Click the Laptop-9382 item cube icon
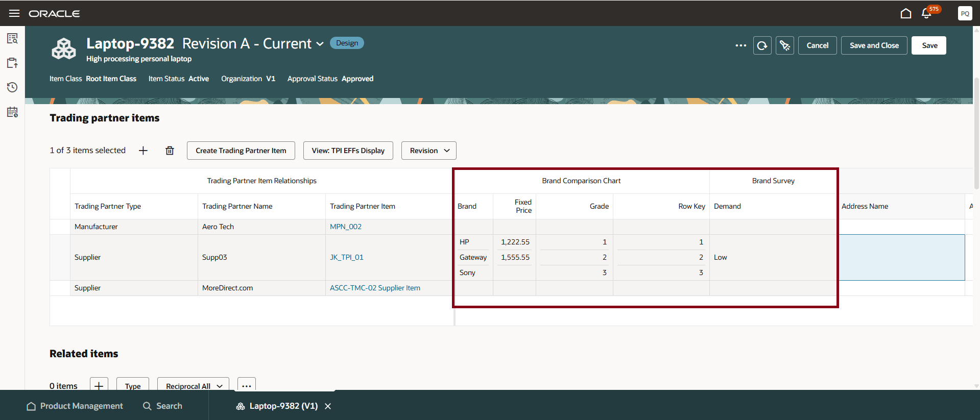This screenshot has height=420, width=980. pos(64,49)
